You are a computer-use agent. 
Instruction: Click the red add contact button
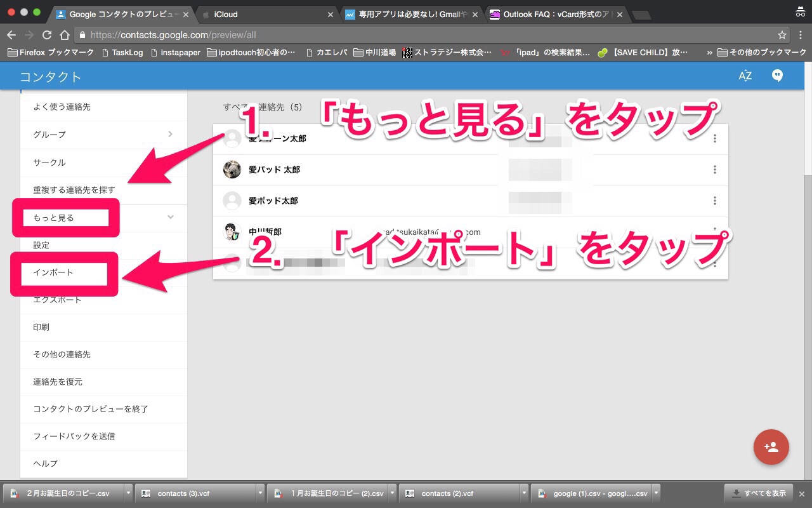point(771,447)
